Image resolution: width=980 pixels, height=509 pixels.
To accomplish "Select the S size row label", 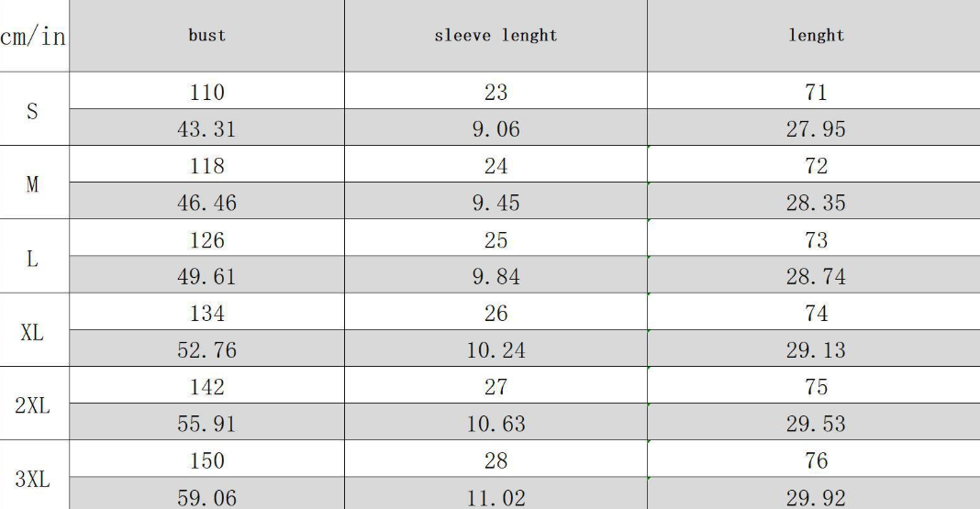I will click(x=34, y=109).
